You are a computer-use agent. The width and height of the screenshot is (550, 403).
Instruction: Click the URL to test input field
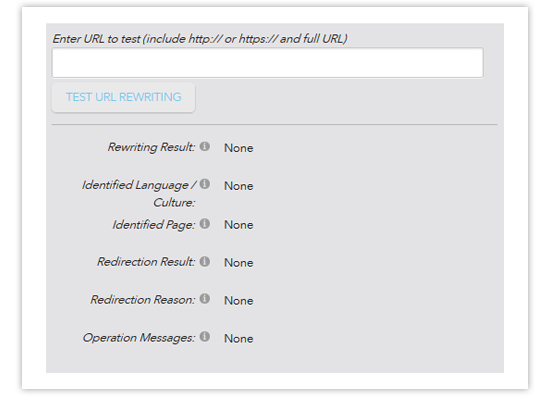[x=268, y=63]
